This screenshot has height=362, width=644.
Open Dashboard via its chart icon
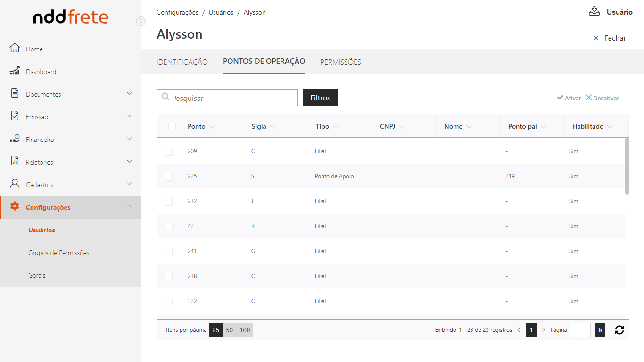pos(15,71)
